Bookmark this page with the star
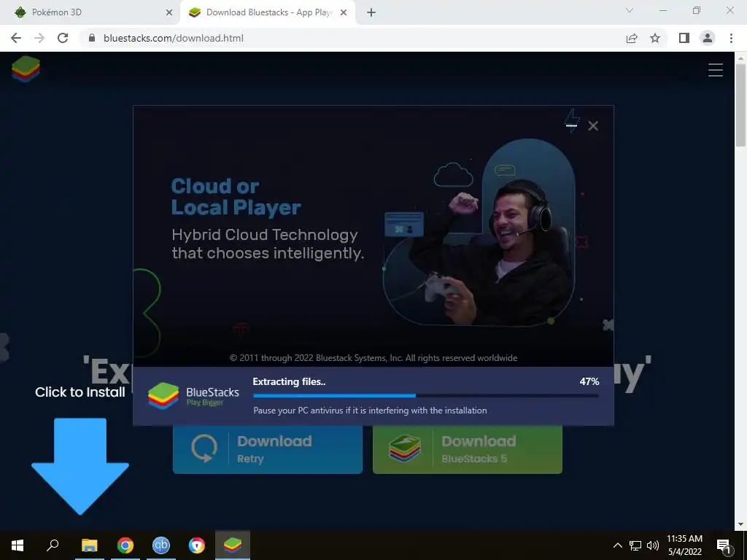This screenshot has height=560, width=747. [x=655, y=38]
